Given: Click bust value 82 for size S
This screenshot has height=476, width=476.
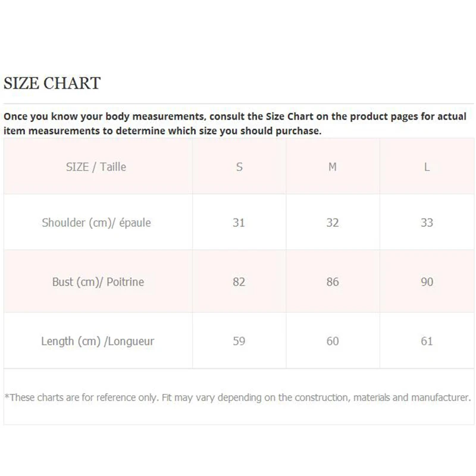Looking at the screenshot, I should [239, 281].
